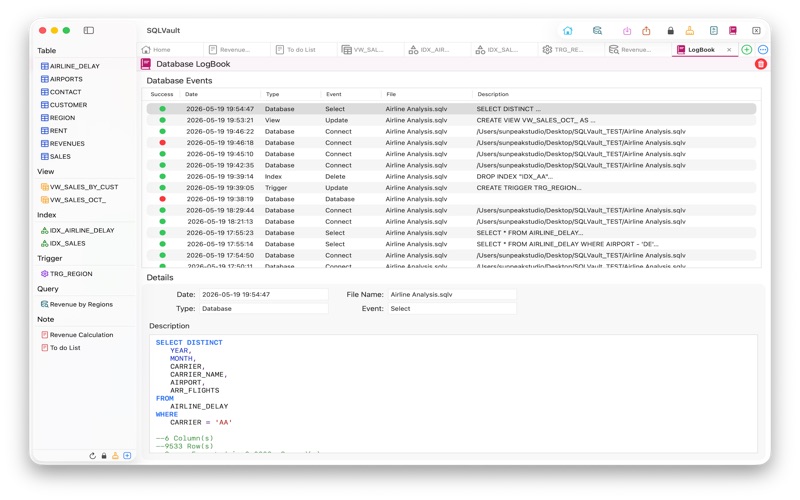Sort events by the Description column header
The height and width of the screenshot is (500, 800).
point(493,94)
